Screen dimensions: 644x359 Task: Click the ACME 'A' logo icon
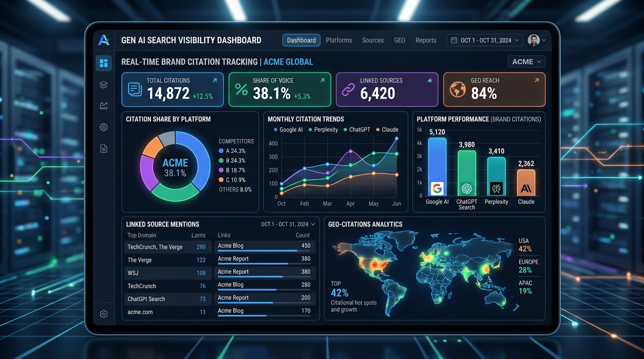point(103,40)
